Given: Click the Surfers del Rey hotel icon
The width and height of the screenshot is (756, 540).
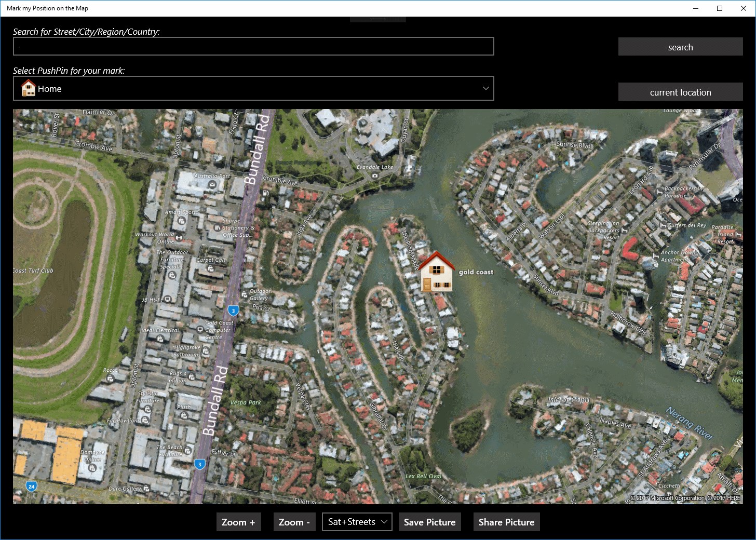Looking at the screenshot, I should (663, 225).
